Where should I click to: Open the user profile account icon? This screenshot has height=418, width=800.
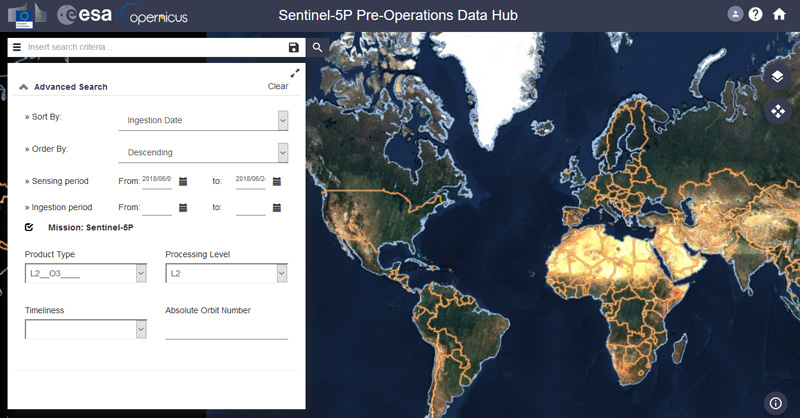click(x=736, y=14)
